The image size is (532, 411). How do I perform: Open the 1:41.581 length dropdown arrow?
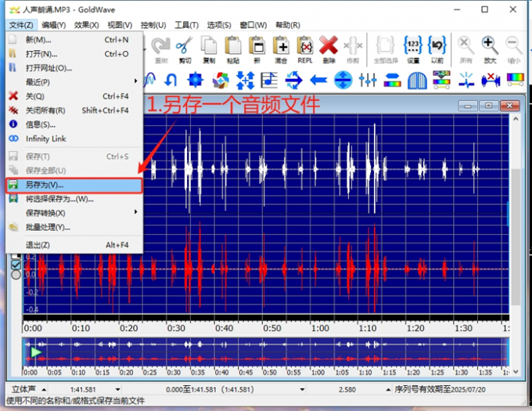tap(117, 390)
